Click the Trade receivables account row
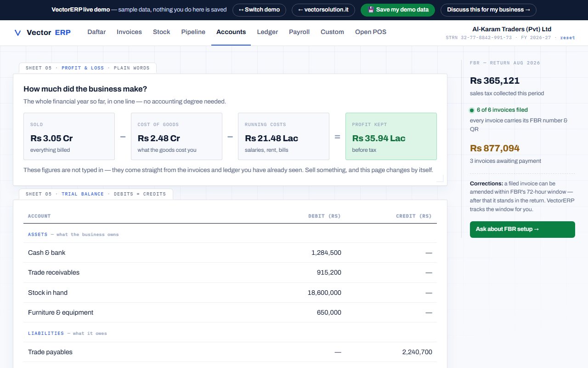Screen dimensions: 588x368 pyautogui.click(x=230, y=272)
